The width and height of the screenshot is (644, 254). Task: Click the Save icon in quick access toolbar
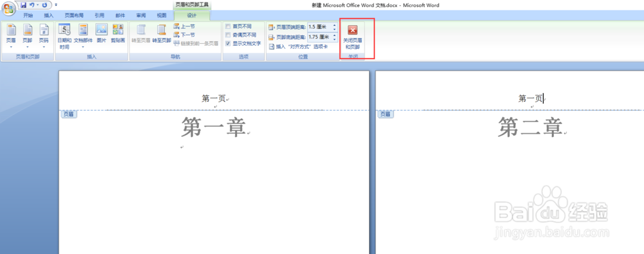(23, 5)
